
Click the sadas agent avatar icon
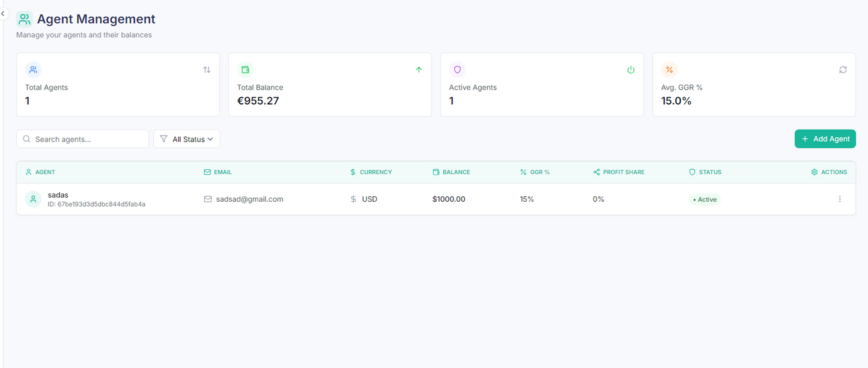(x=33, y=199)
